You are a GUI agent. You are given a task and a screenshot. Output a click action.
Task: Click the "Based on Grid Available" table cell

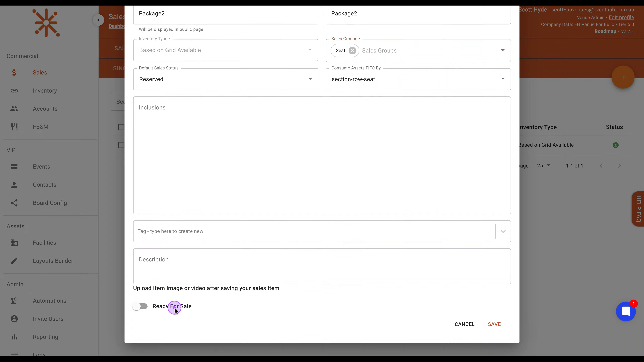click(546, 145)
